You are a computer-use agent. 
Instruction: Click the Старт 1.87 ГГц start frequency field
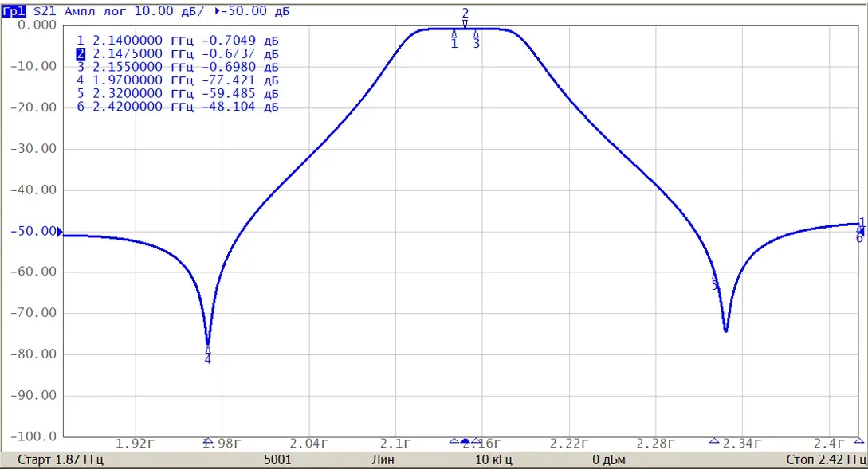(61, 459)
